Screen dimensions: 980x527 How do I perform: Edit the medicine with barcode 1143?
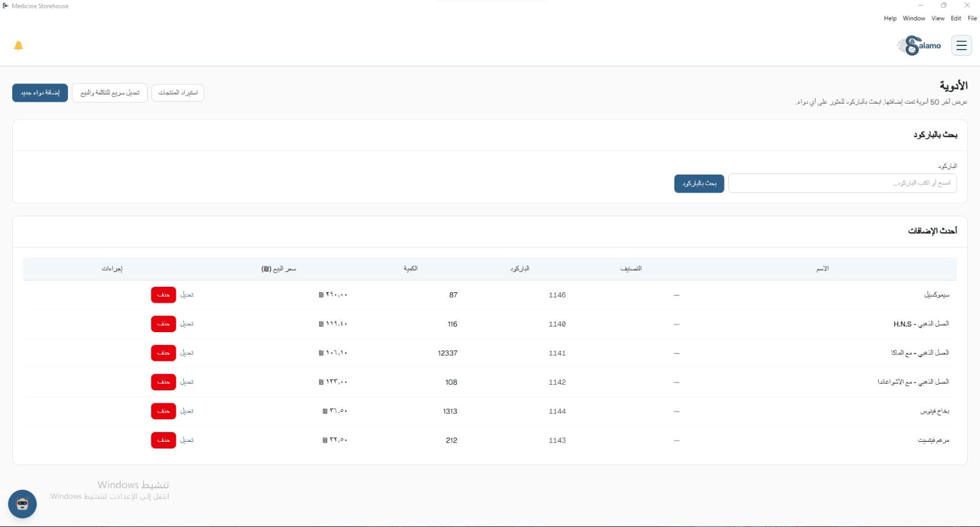point(187,440)
